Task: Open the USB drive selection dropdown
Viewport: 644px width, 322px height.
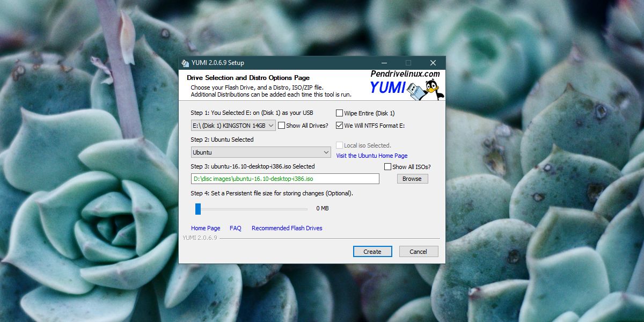Action: tap(233, 126)
